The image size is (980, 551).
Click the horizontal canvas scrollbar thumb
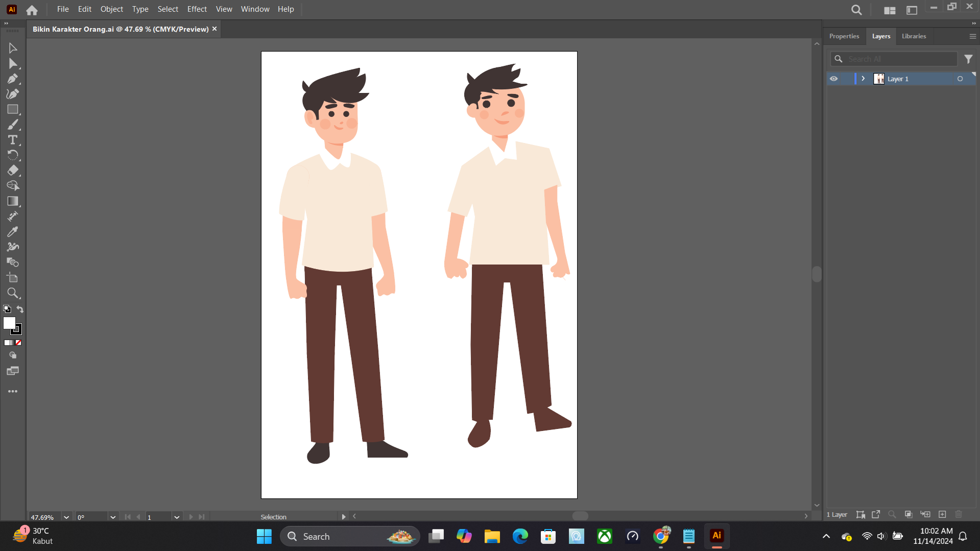point(580,516)
